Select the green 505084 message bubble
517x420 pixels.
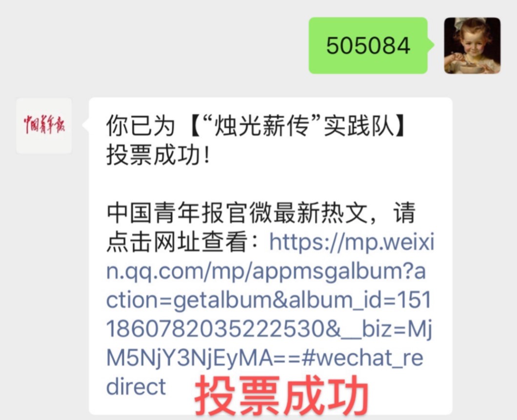(368, 45)
